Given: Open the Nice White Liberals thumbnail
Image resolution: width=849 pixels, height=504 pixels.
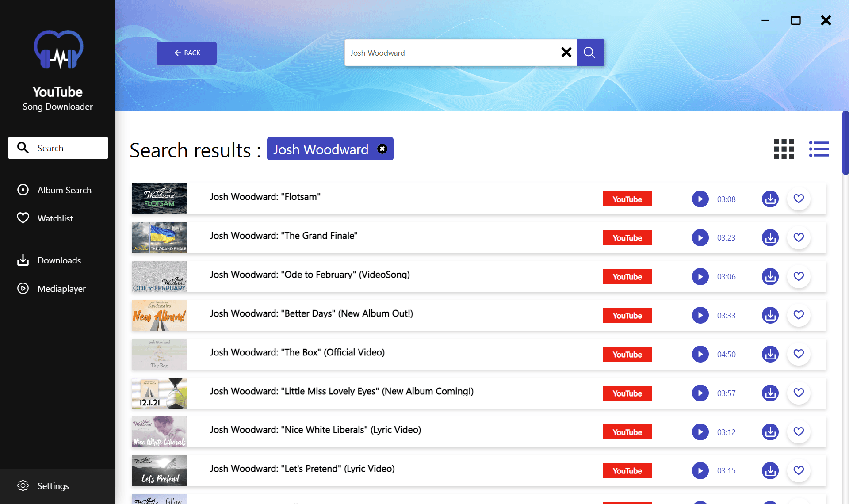Looking at the screenshot, I should (x=159, y=432).
